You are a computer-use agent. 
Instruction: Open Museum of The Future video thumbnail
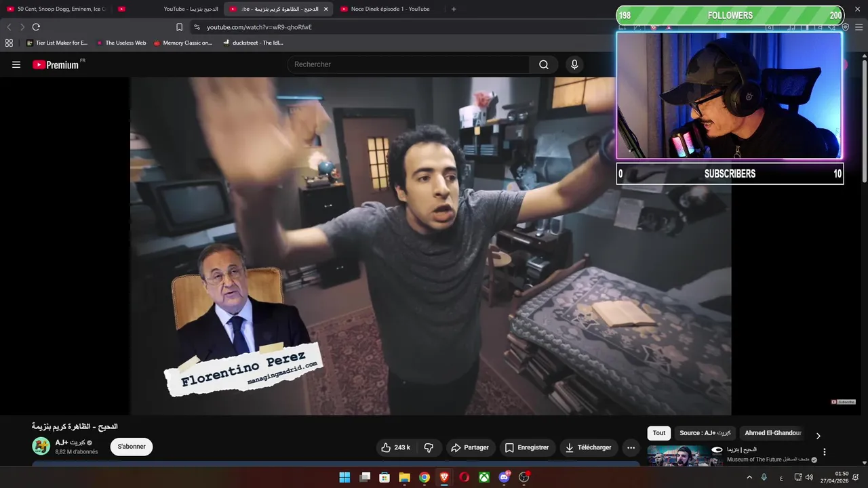tap(685, 456)
